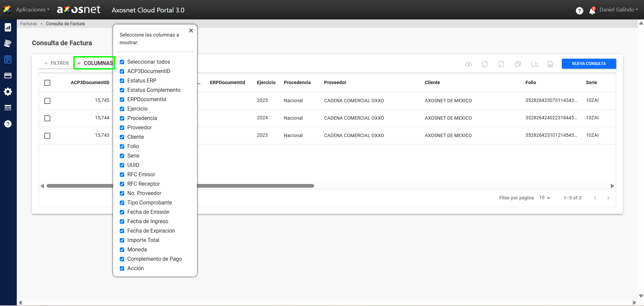Click the Facturas breadcrumb link
The image size is (644, 306).
(x=29, y=24)
